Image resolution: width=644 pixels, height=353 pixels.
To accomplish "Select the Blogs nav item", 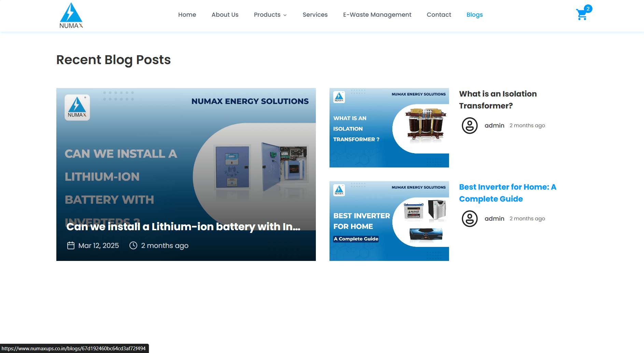I will point(475,15).
